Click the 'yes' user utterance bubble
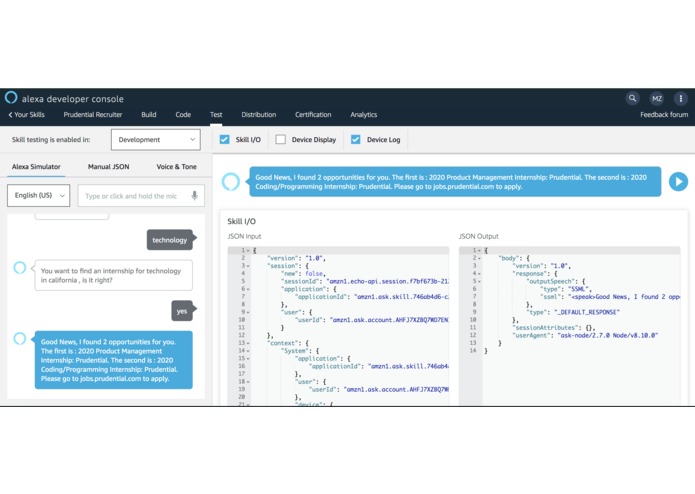Image resolution: width=695 pixels, height=494 pixels. pos(182,311)
